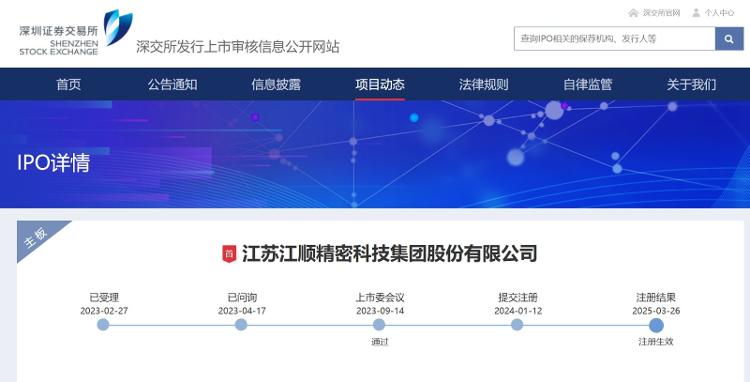Select the 提交注册 timeline node

click(x=517, y=325)
